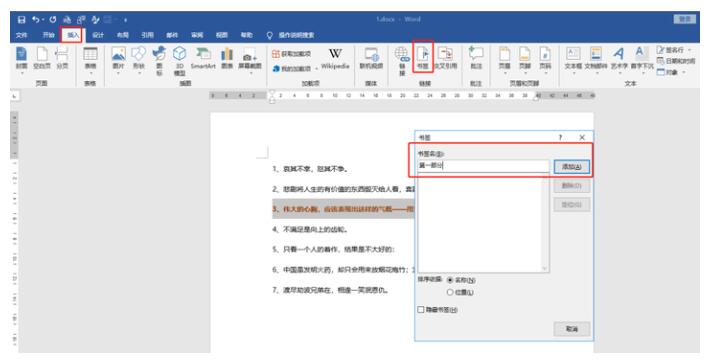Select sort by Name (名称) radio button

(451, 280)
